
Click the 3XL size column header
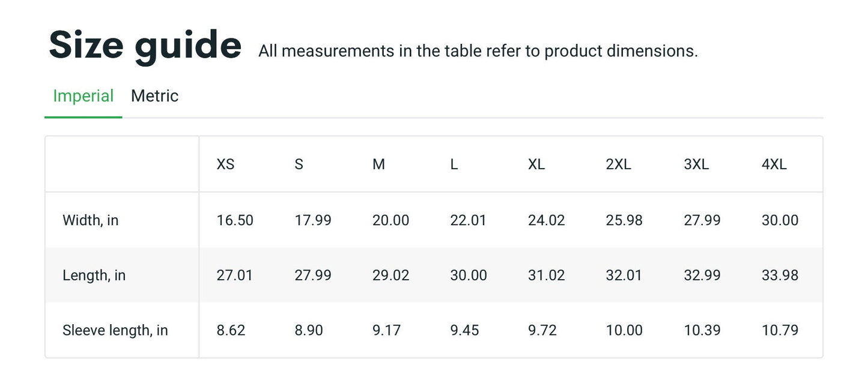click(696, 164)
